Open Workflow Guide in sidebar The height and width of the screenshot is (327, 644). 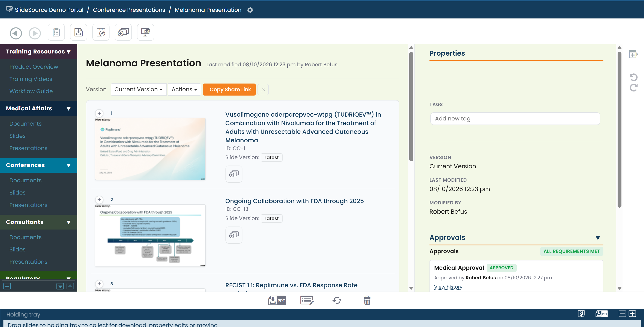(x=31, y=91)
